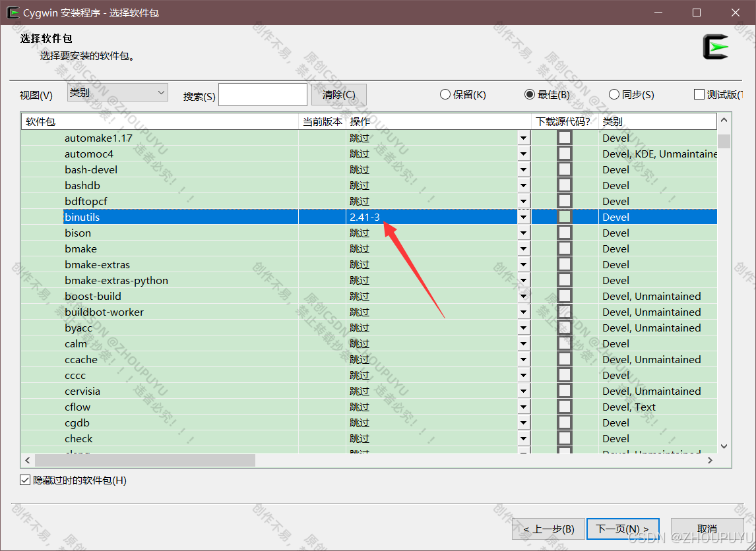Open action dropdown for calm

pos(524,344)
